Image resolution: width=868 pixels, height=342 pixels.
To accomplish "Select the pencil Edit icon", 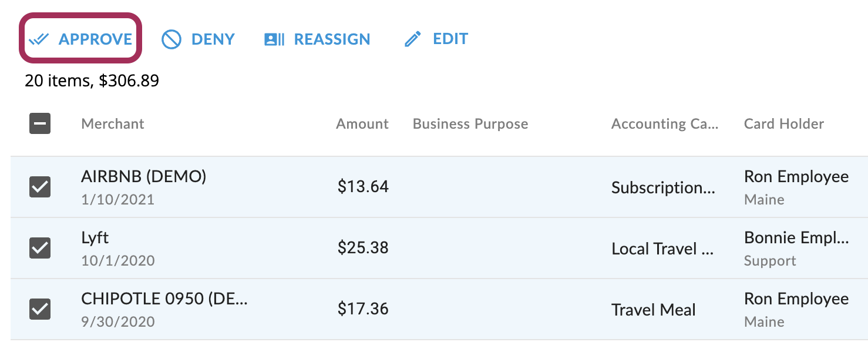I will click(x=412, y=39).
